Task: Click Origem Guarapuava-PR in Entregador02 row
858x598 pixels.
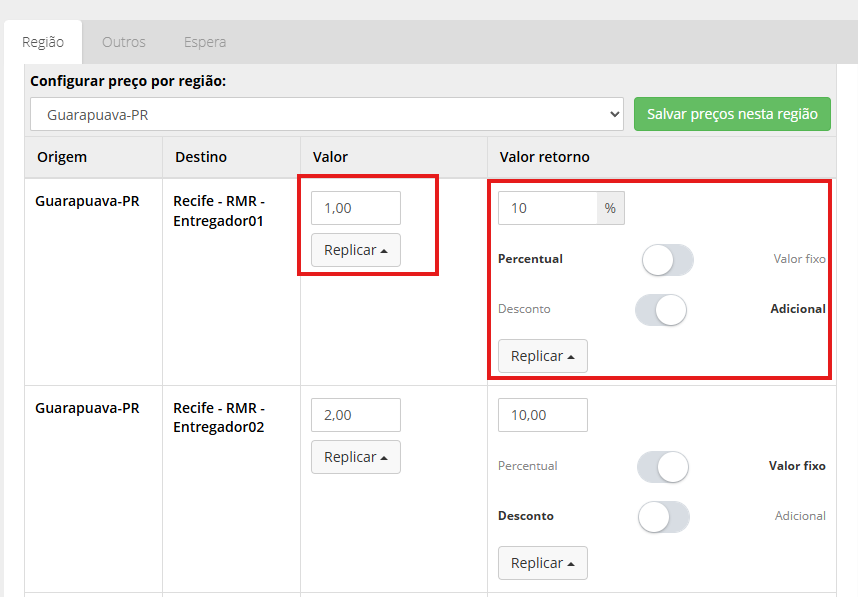Action: (87, 408)
